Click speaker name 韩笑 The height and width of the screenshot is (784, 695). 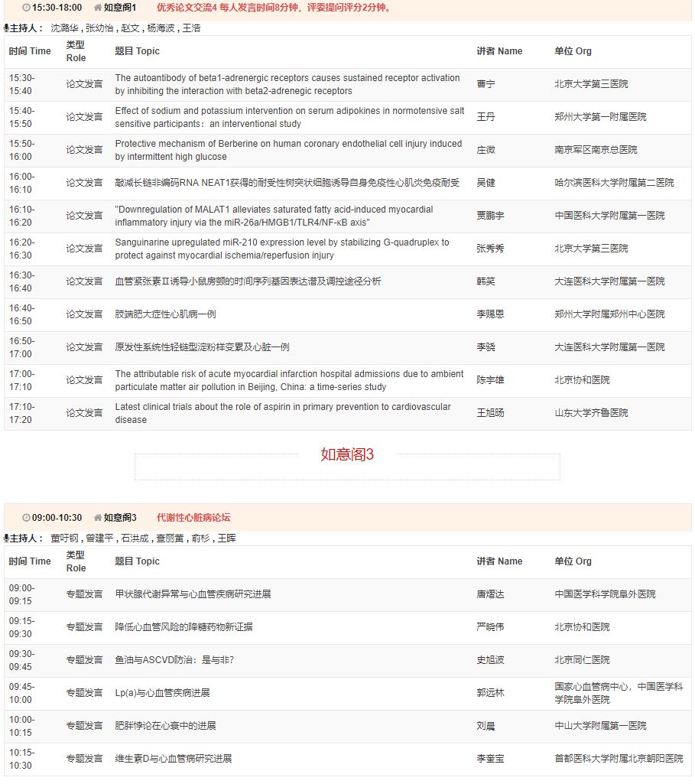point(486,281)
